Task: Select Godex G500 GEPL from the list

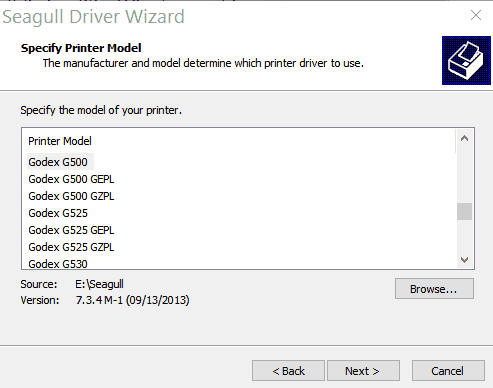Action: pyautogui.click(x=71, y=179)
